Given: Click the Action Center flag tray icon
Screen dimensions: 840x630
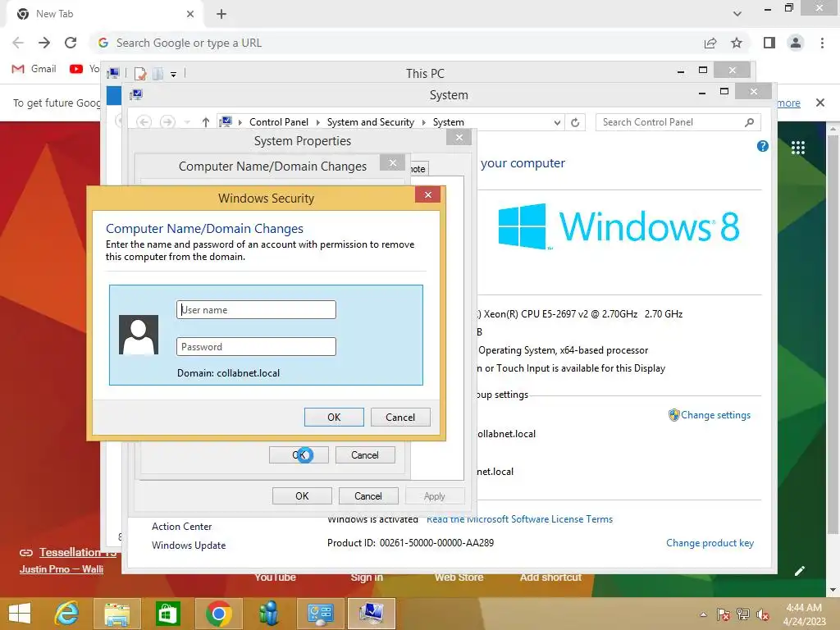Looking at the screenshot, I should (x=724, y=614).
